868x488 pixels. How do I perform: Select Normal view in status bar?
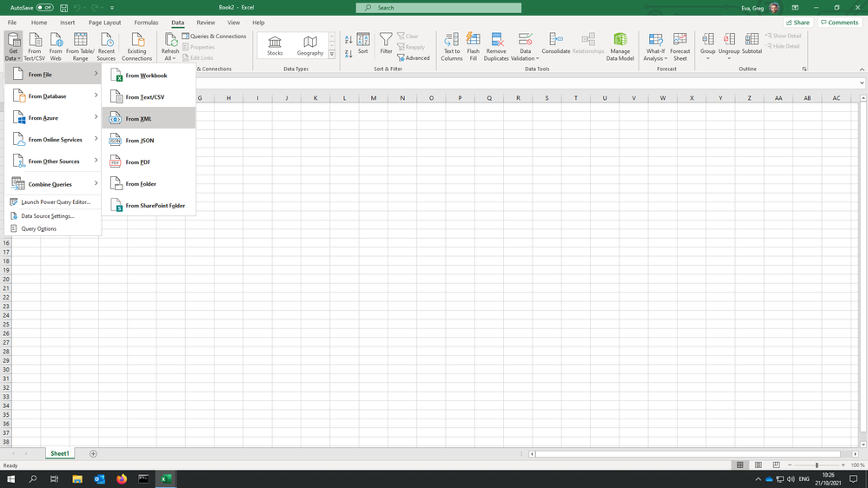click(x=740, y=465)
